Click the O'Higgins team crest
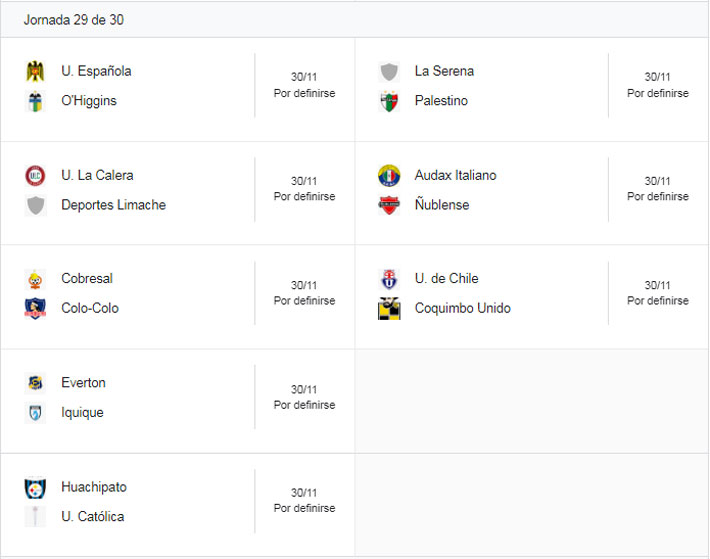710x559 pixels. click(36, 101)
